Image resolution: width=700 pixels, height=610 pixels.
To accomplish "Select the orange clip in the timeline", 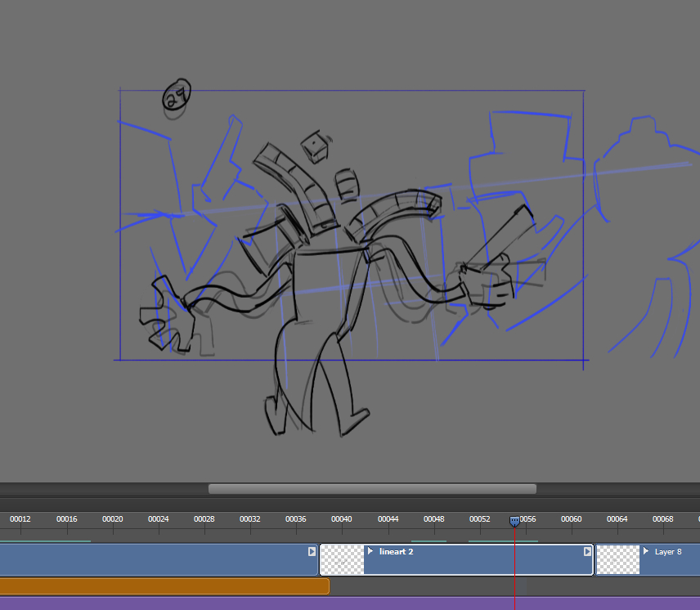I will pyautogui.click(x=164, y=586).
